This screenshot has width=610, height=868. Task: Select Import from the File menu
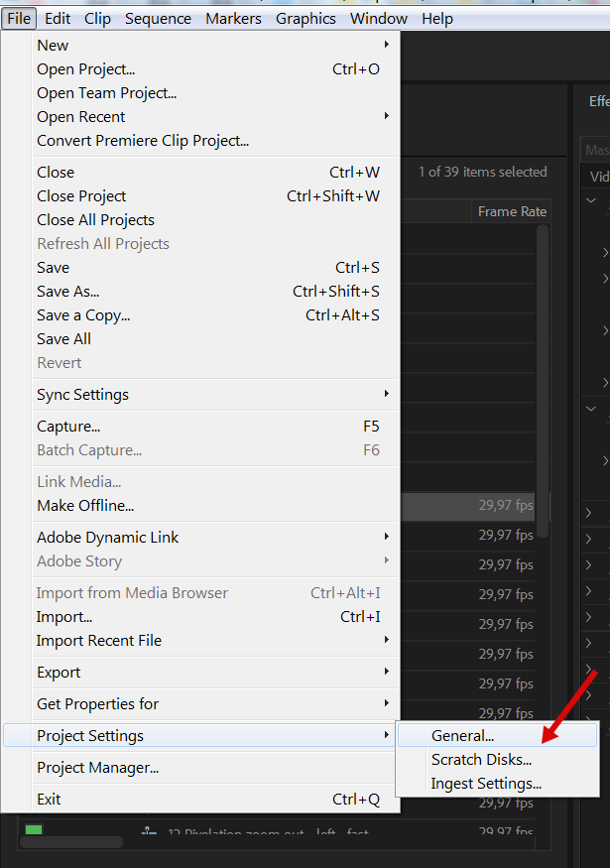(64, 617)
